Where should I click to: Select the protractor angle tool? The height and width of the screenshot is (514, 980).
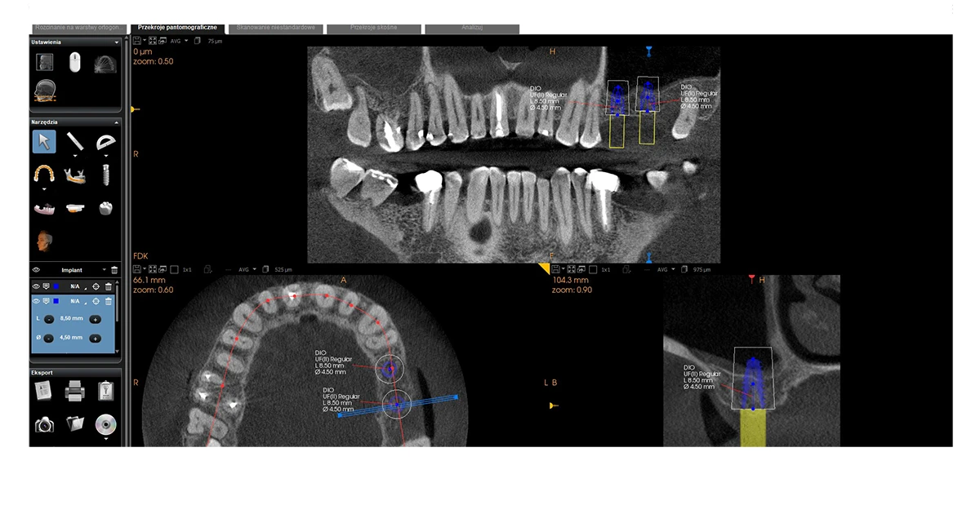click(x=105, y=142)
